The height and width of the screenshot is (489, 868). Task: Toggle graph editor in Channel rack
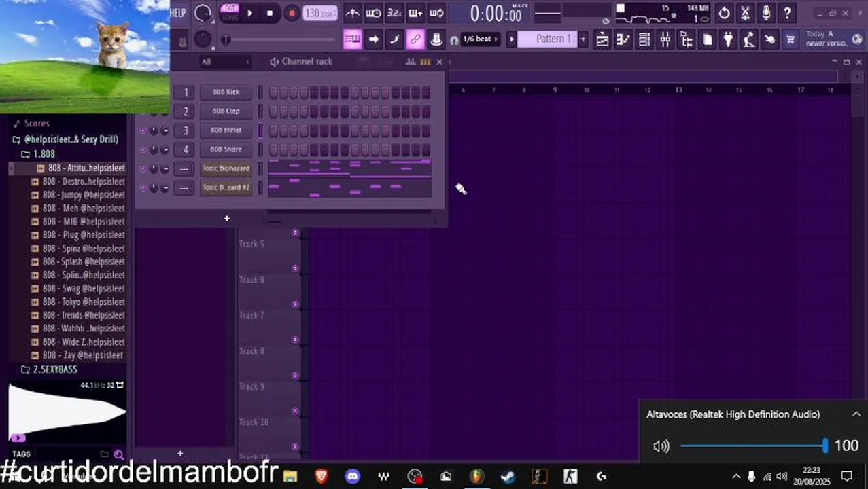(410, 62)
